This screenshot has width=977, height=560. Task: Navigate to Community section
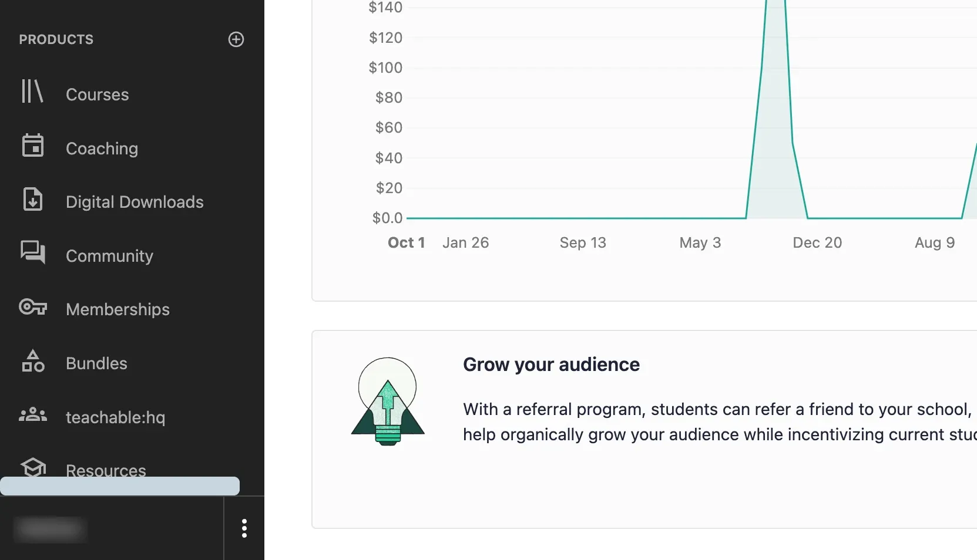click(x=109, y=256)
